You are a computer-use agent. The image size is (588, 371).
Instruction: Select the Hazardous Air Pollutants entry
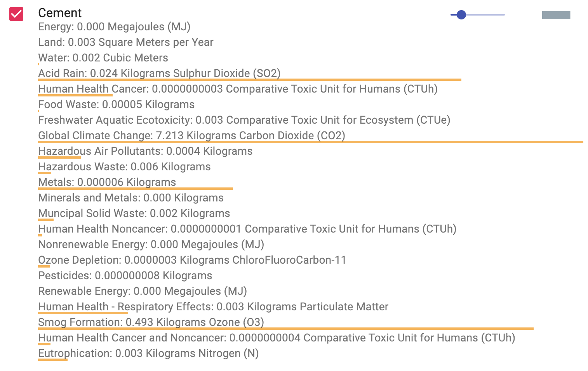145,151
